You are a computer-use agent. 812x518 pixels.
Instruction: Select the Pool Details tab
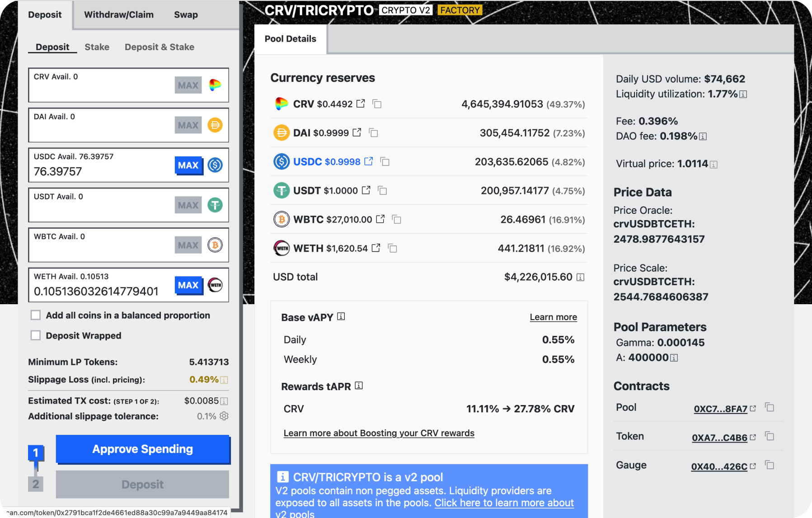pos(291,39)
